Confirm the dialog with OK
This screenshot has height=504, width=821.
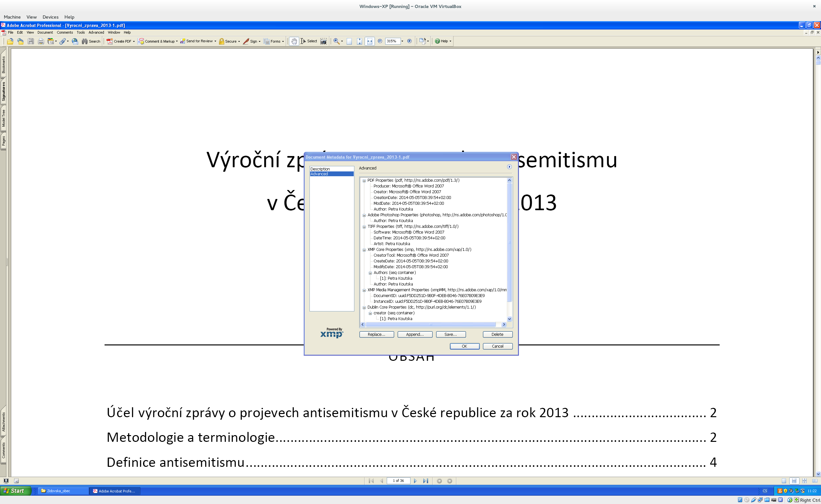tap(464, 346)
